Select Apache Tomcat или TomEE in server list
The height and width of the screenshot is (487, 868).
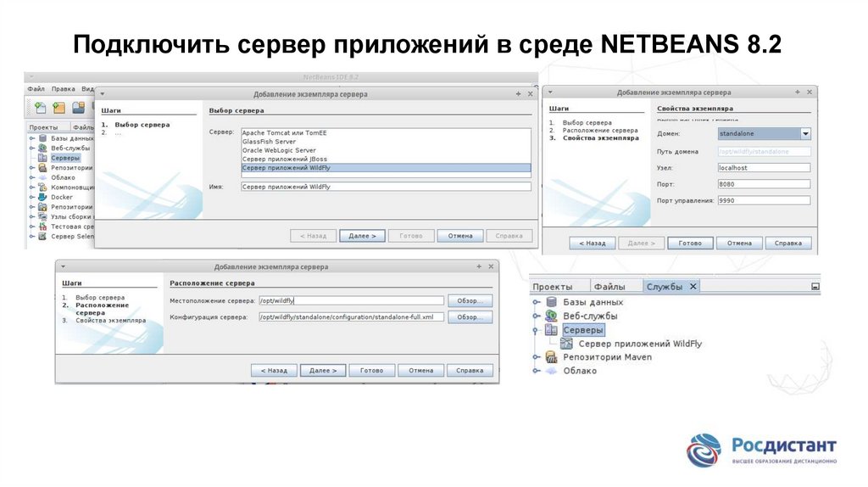[386, 133]
